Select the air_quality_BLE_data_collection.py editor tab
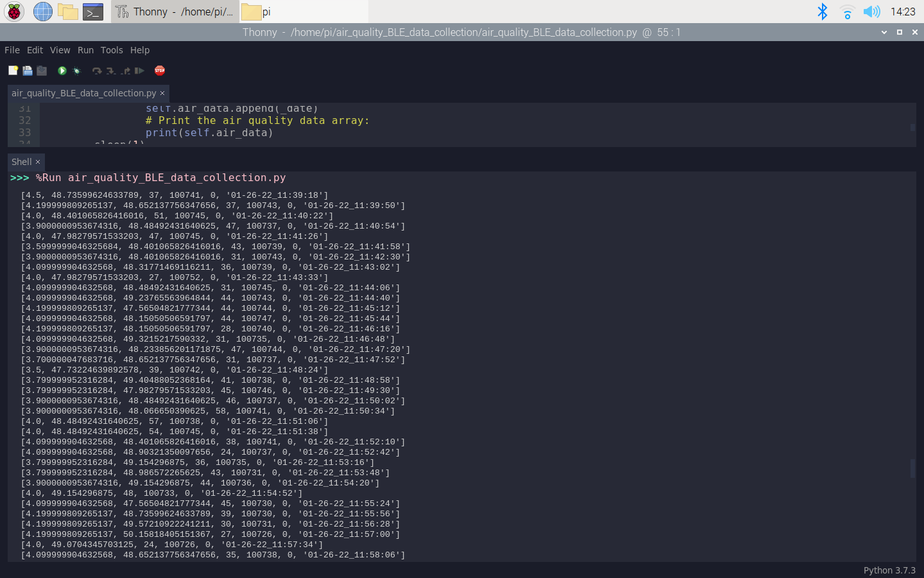Viewport: 924px width, 578px height. 83,92
